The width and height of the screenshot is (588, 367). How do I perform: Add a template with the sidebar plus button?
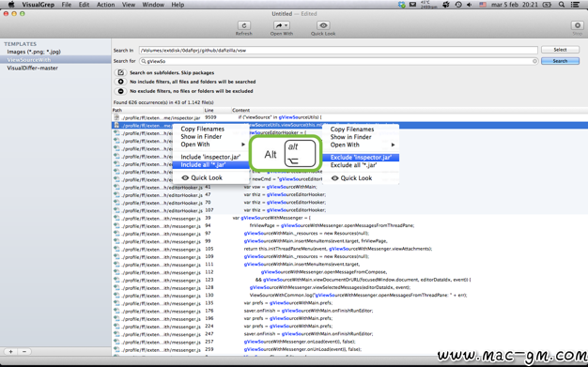(11, 352)
